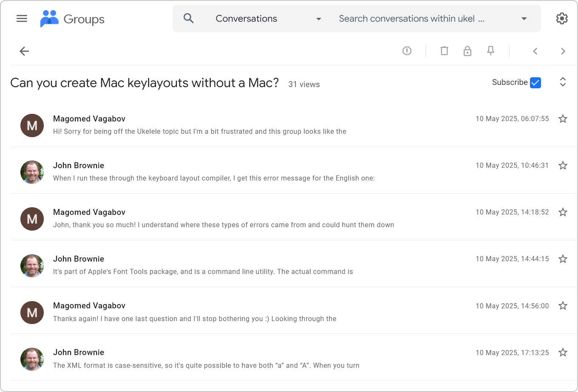
Task: Go to the previous conversation arrow
Action: point(535,51)
